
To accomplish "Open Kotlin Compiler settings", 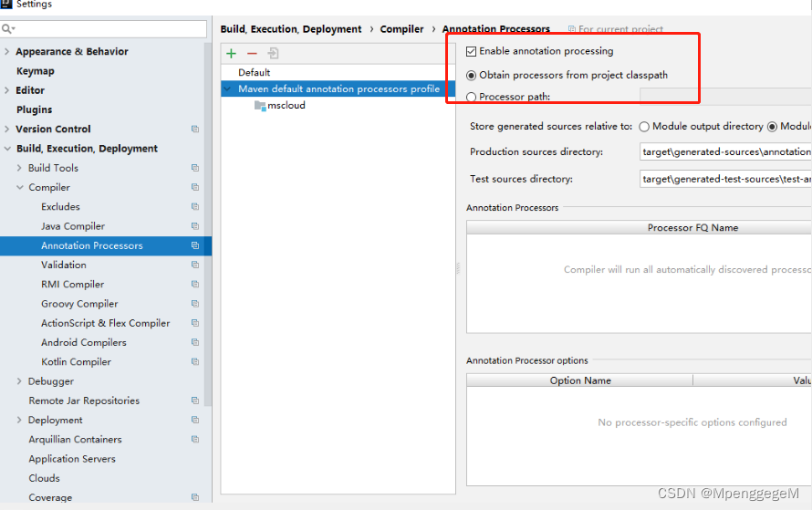I will coord(76,361).
